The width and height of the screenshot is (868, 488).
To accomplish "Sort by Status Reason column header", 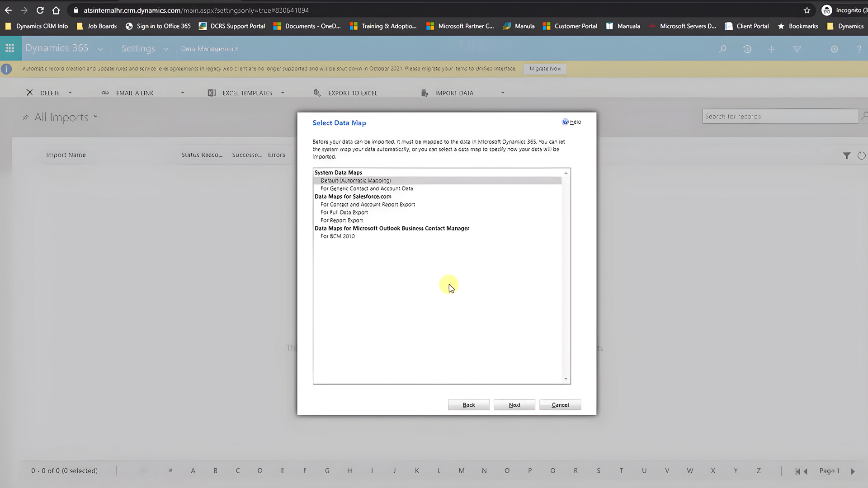I will coord(202,155).
